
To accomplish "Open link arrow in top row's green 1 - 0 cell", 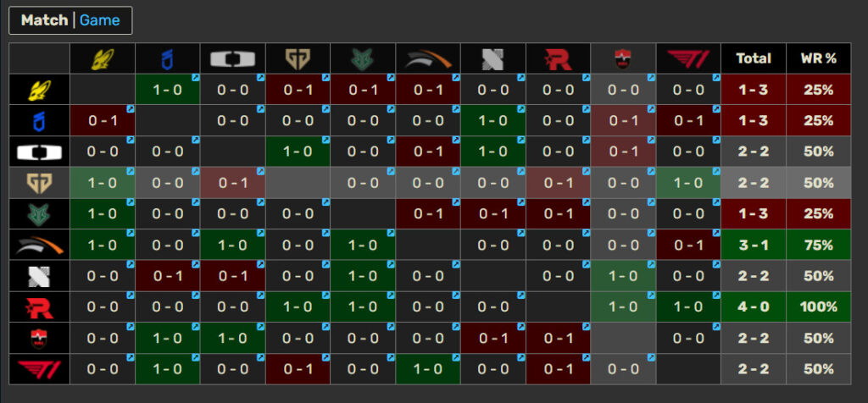I will tap(195, 78).
